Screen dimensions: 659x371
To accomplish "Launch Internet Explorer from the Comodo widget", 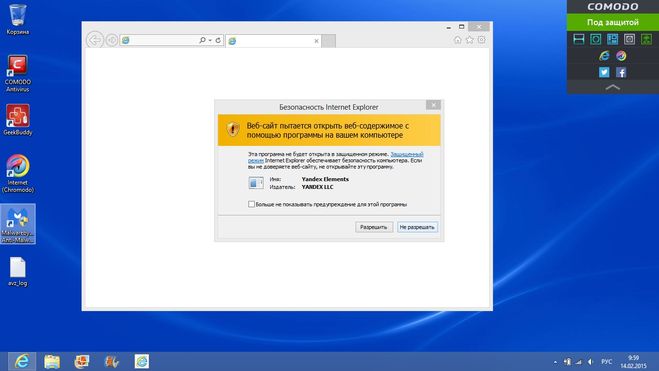I will pos(604,55).
